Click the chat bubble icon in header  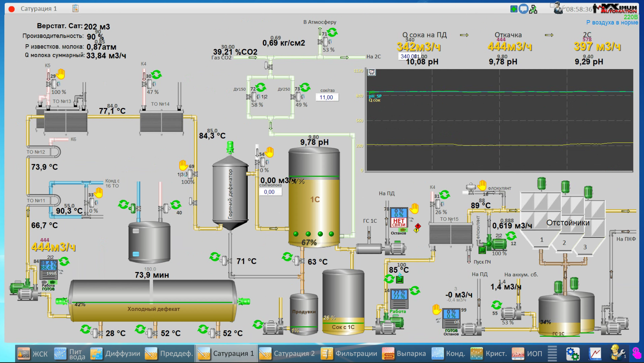click(523, 9)
